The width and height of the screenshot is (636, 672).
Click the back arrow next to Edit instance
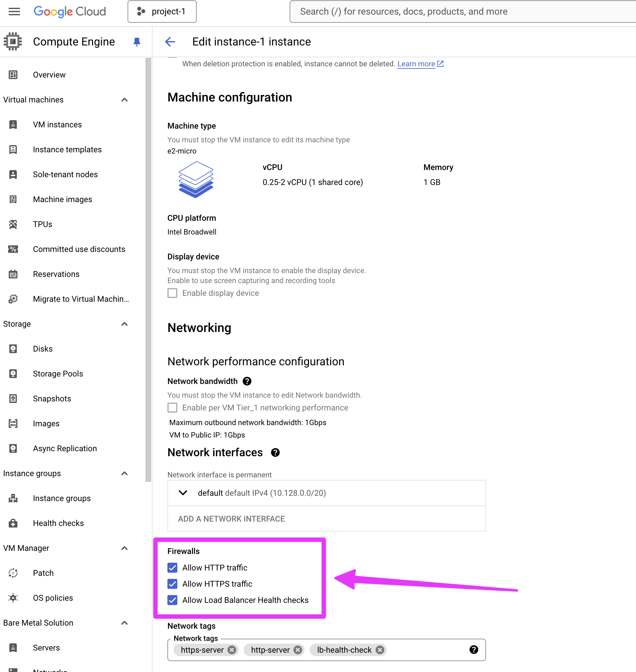point(170,42)
